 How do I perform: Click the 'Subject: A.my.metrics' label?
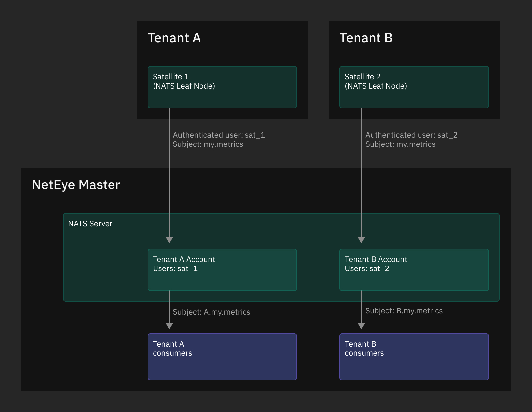click(x=211, y=312)
